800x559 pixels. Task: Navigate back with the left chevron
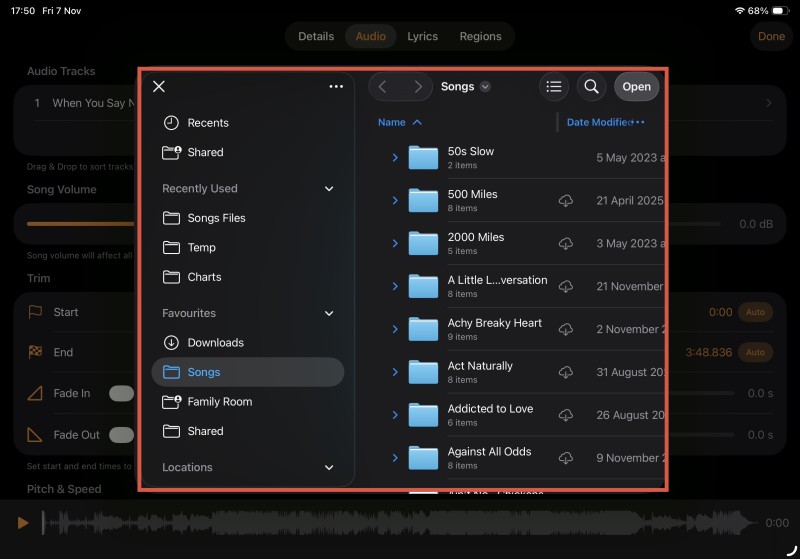[x=382, y=87]
